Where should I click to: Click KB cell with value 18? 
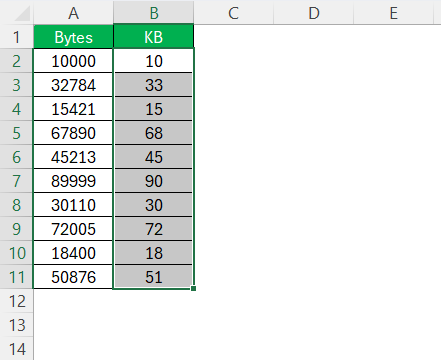(154, 253)
